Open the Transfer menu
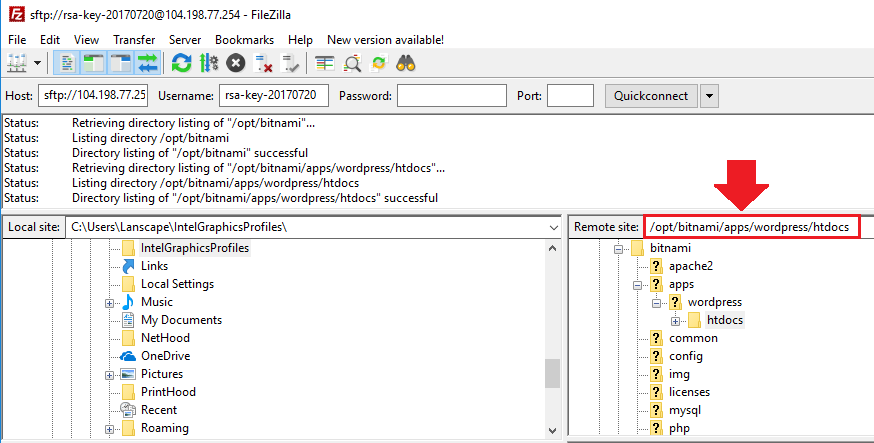 tap(134, 40)
